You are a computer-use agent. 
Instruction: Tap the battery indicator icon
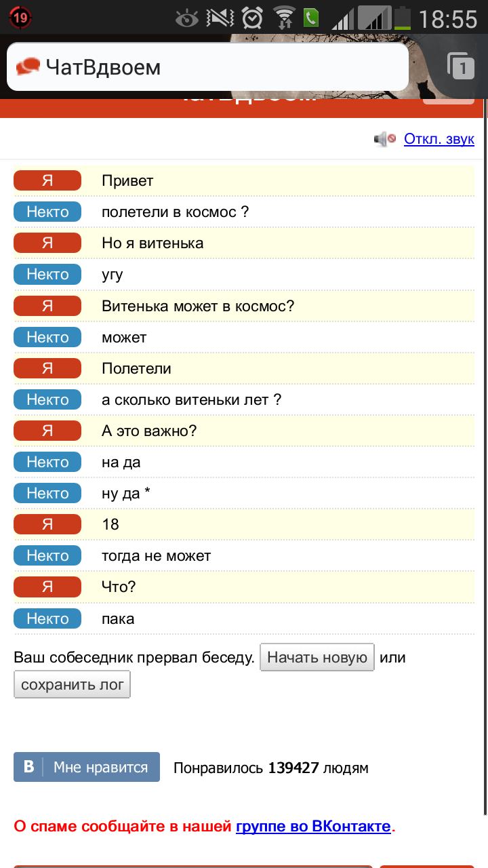click(403, 18)
